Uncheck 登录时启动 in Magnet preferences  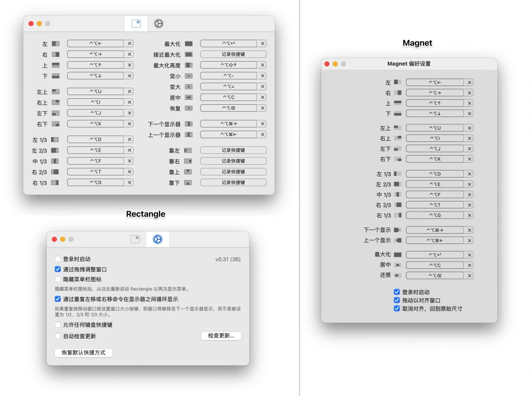point(397,292)
